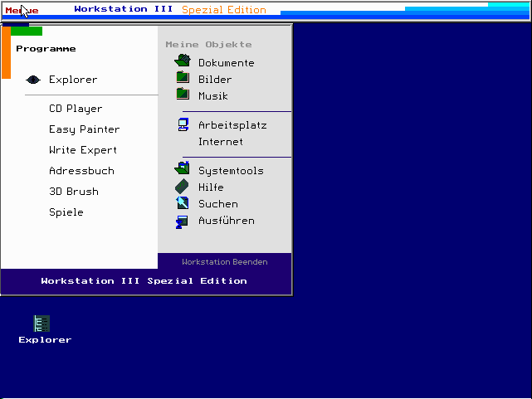Click the Workstation III Spezial Edition banner

144,280
